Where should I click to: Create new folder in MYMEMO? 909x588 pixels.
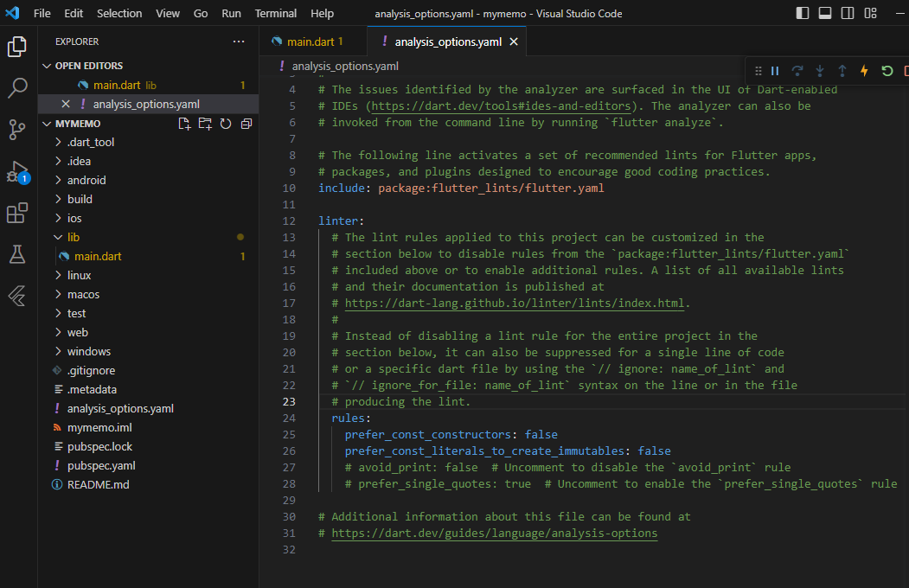(205, 124)
